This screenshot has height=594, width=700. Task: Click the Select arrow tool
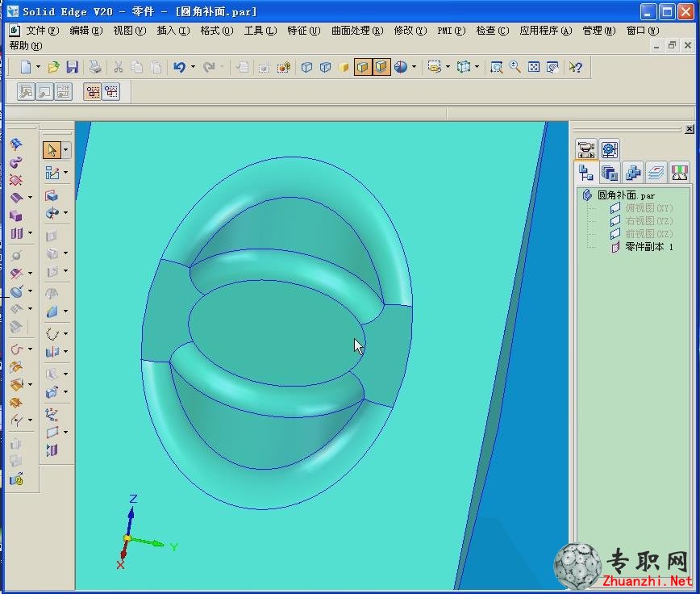click(52, 150)
